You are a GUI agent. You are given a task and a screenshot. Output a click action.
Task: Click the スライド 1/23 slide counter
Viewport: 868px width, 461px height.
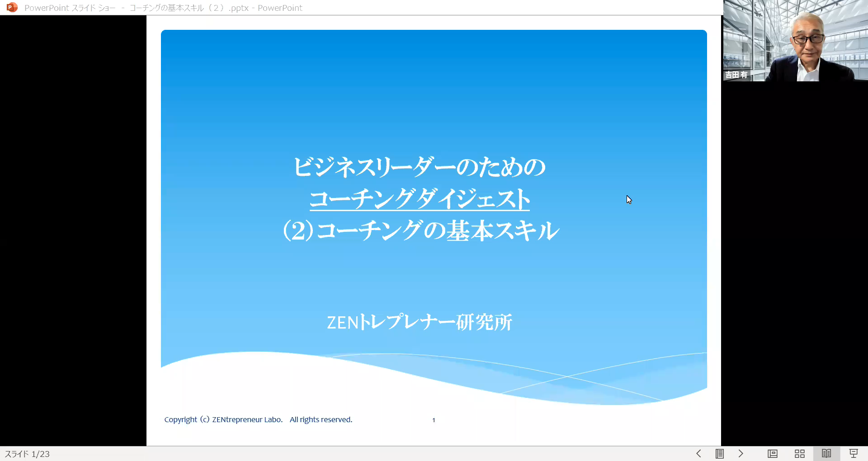tap(27, 454)
